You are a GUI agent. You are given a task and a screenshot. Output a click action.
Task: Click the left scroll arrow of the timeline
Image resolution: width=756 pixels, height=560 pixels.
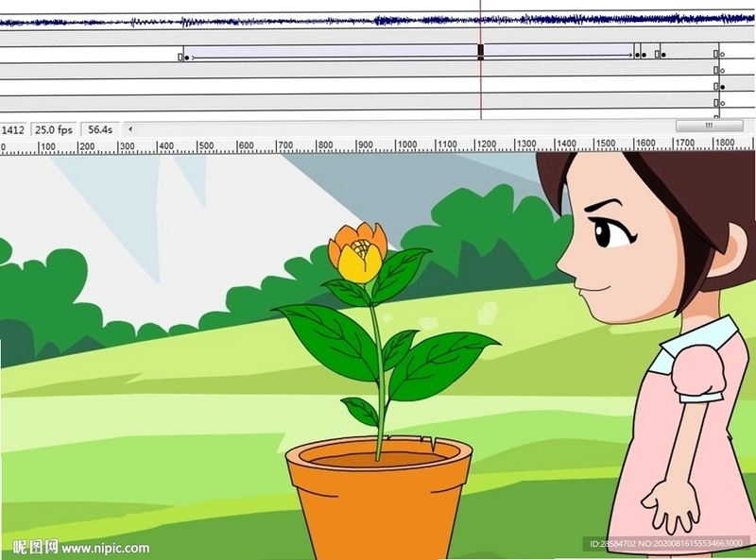(x=130, y=129)
